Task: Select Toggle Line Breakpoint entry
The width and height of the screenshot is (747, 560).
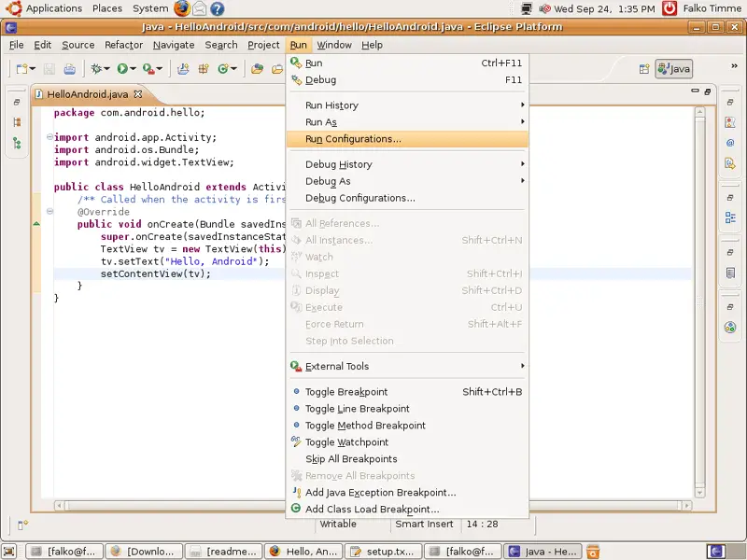Action: click(x=407, y=409)
